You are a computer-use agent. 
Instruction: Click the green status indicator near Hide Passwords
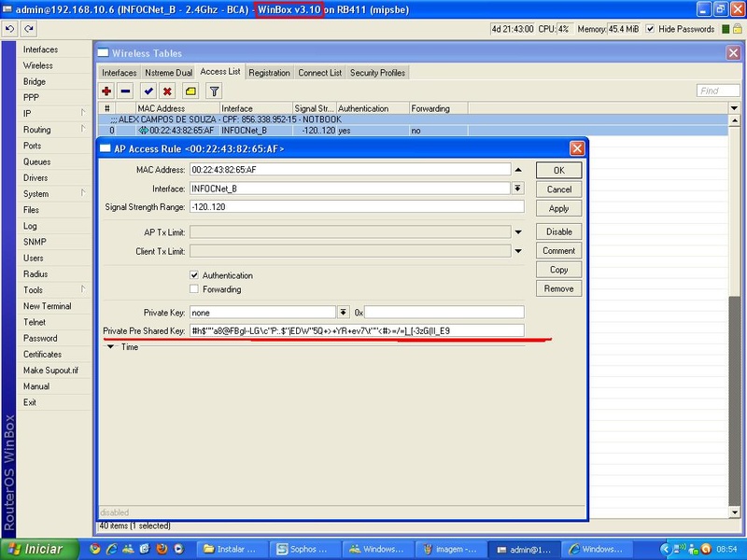(x=726, y=29)
